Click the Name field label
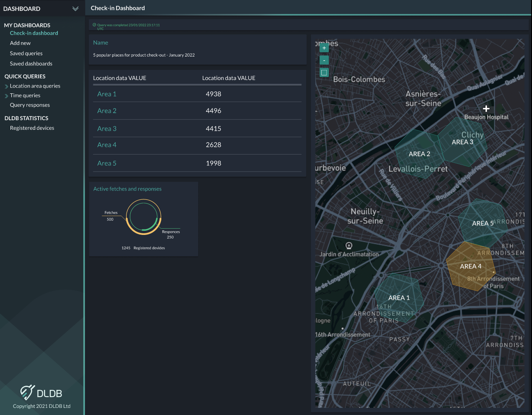The width and height of the screenshot is (532, 415). 101,43
